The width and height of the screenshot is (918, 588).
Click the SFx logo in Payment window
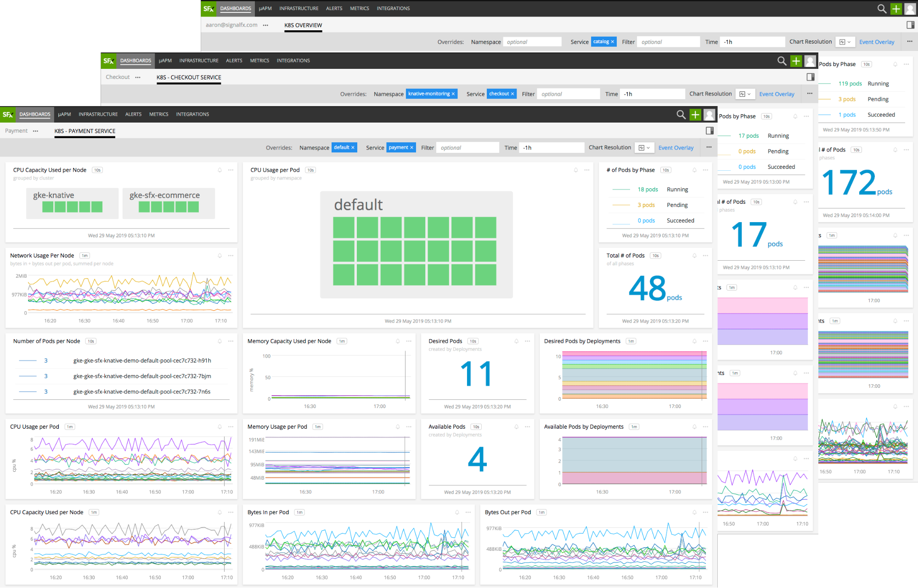8,114
